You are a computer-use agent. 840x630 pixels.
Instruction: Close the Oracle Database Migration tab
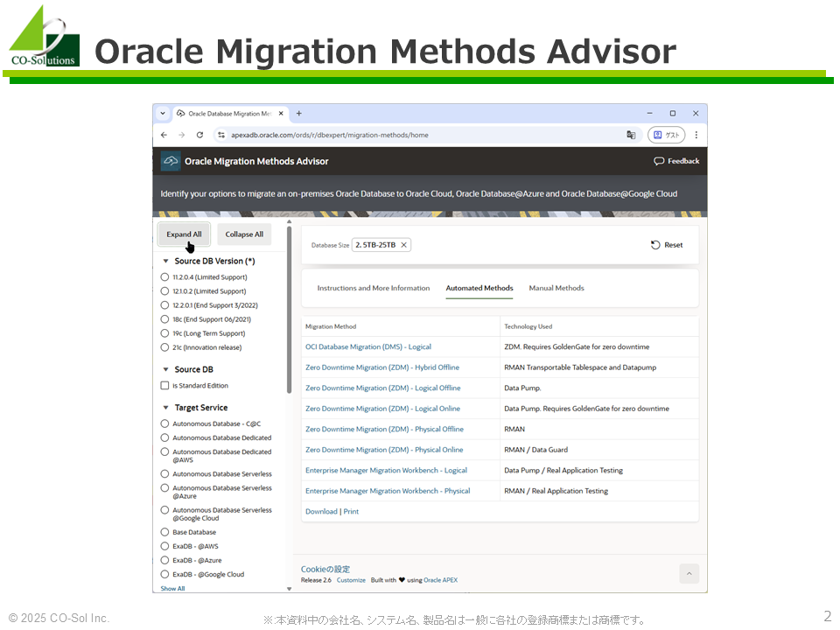281,114
